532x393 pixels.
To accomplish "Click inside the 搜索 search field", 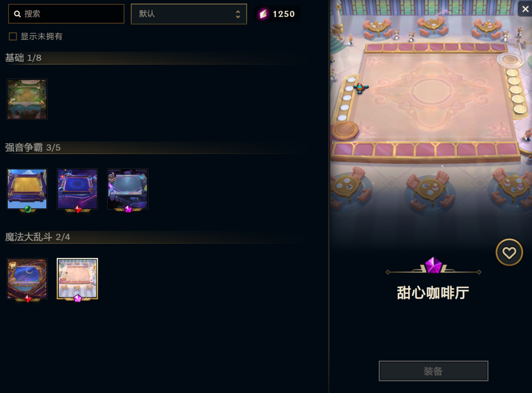I will [x=66, y=14].
